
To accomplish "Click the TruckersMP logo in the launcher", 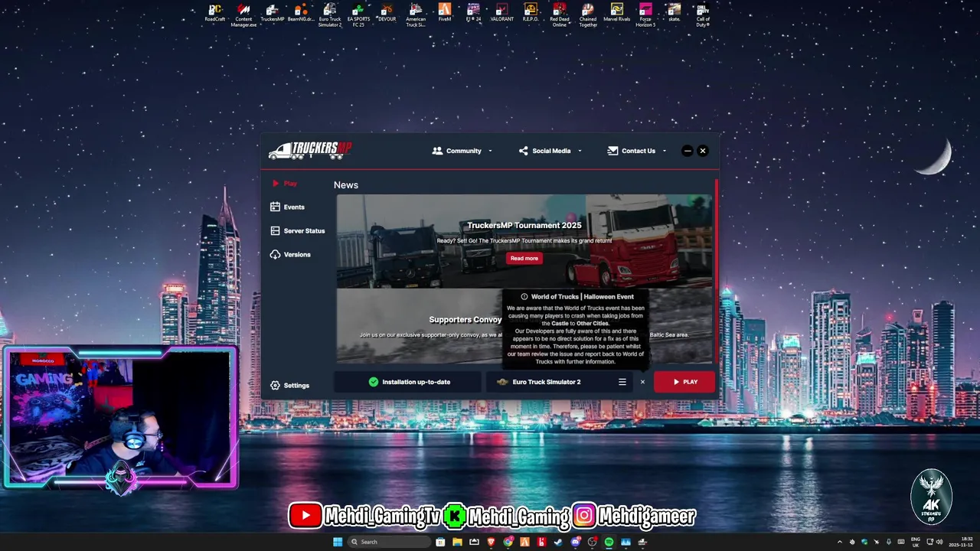I will pyautogui.click(x=310, y=150).
